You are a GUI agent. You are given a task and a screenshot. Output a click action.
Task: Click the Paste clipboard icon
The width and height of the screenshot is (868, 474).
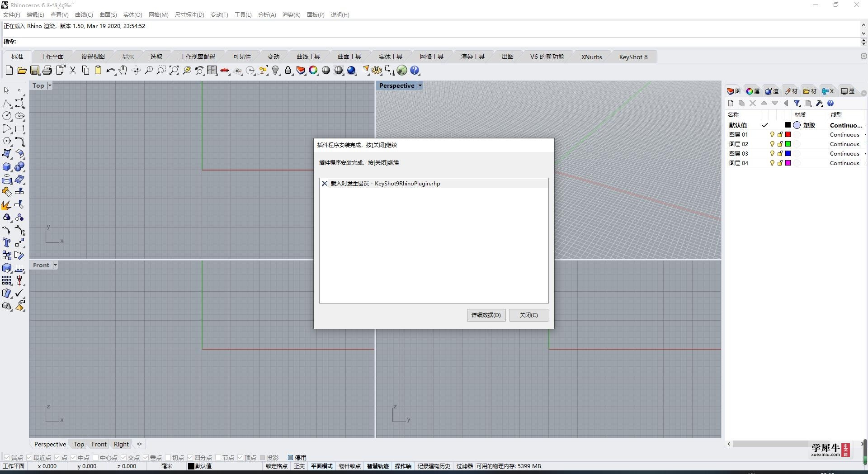98,70
